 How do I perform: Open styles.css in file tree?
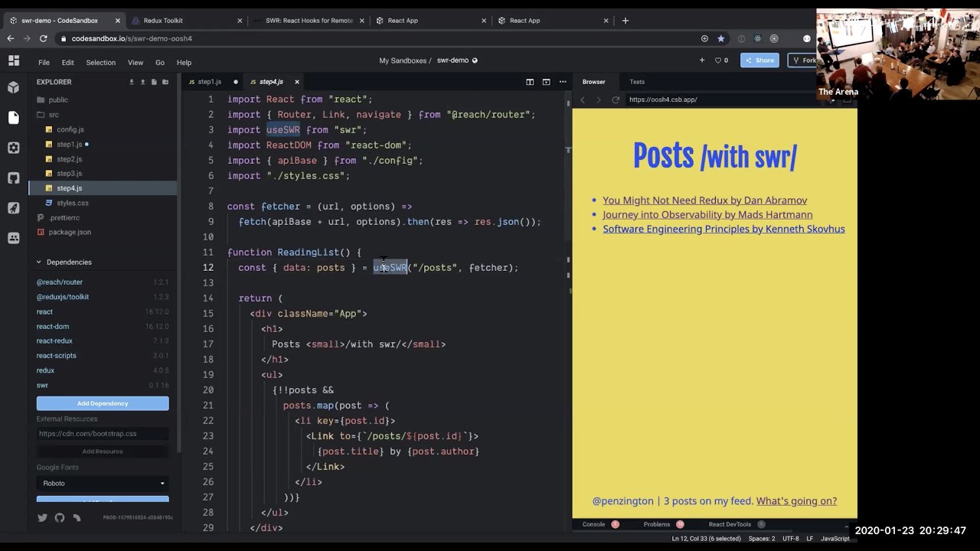click(x=73, y=203)
